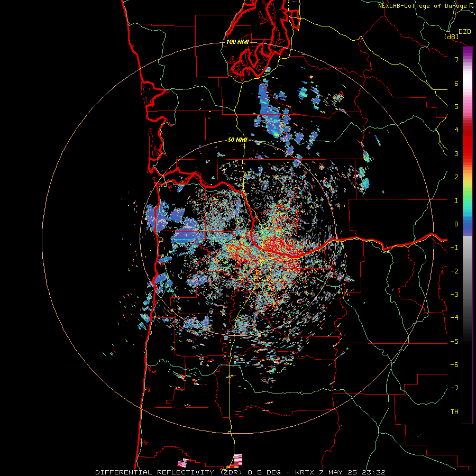Click the NEXLAB-College of DuPage credit text
476x476 pixels.
click(423, 6)
